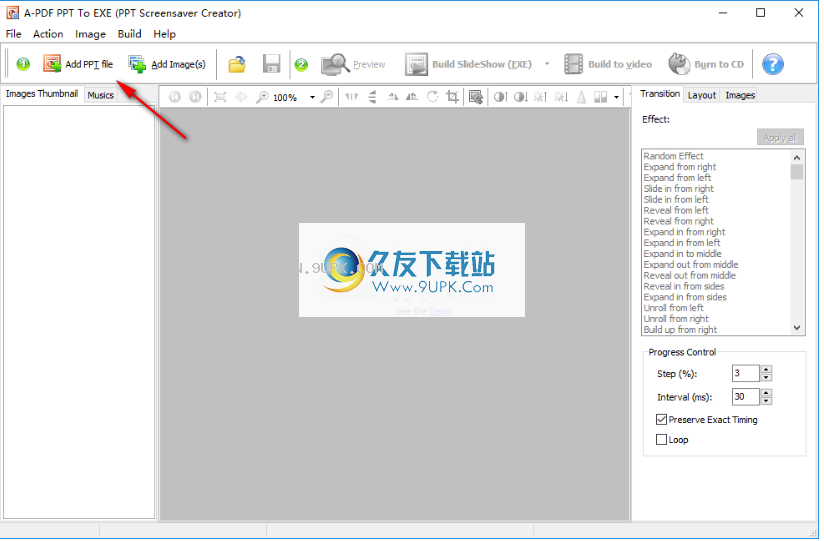
Task: Decrease Interval (ms) with down spinner
Action: coord(766,401)
